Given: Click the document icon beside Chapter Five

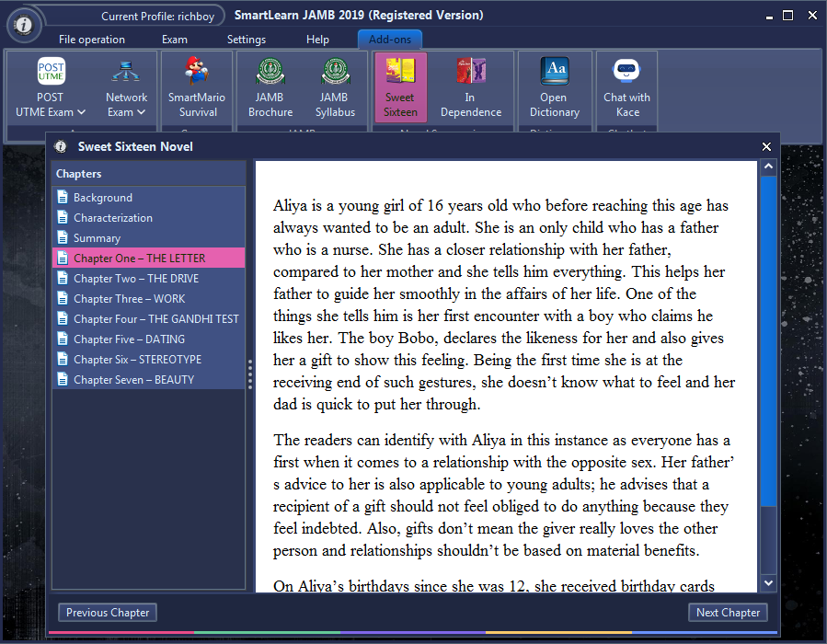Looking at the screenshot, I should (x=63, y=339).
